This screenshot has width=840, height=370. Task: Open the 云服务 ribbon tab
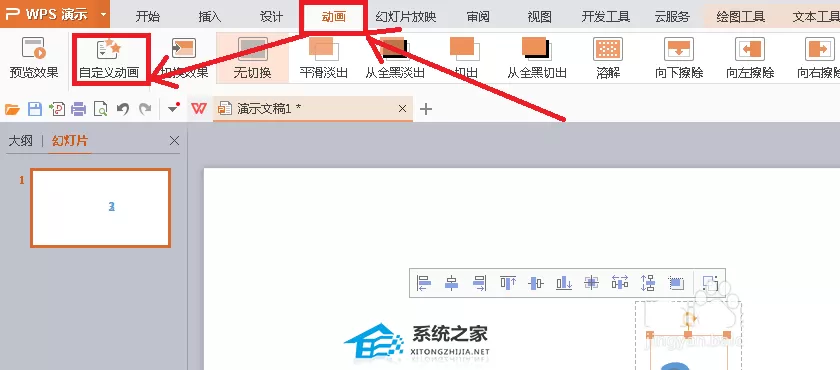click(x=672, y=17)
